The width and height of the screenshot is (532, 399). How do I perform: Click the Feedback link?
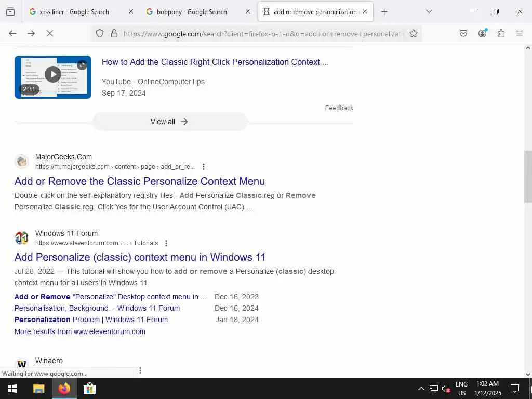[339, 108]
